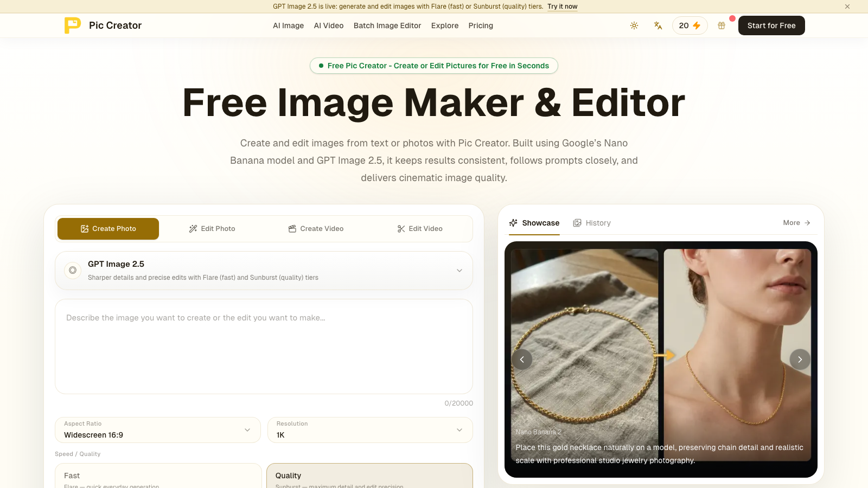Open the Showcase tab
868x488 pixels.
pyautogui.click(x=534, y=223)
